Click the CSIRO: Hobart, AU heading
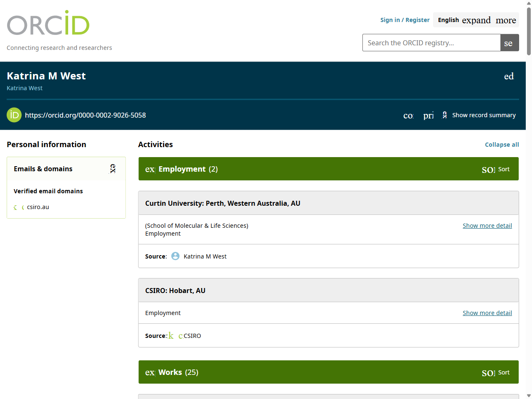The width and height of the screenshot is (532, 399). (175, 291)
